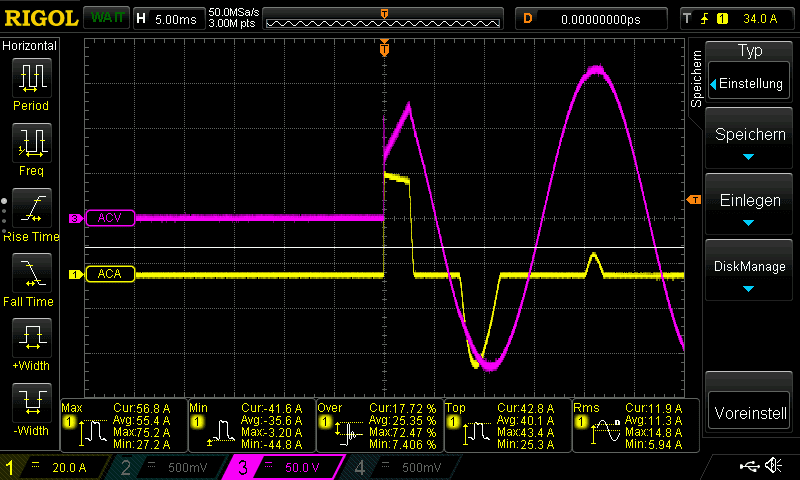
Task: Click the USB connection status icon
Action: [x=749, y=466]
